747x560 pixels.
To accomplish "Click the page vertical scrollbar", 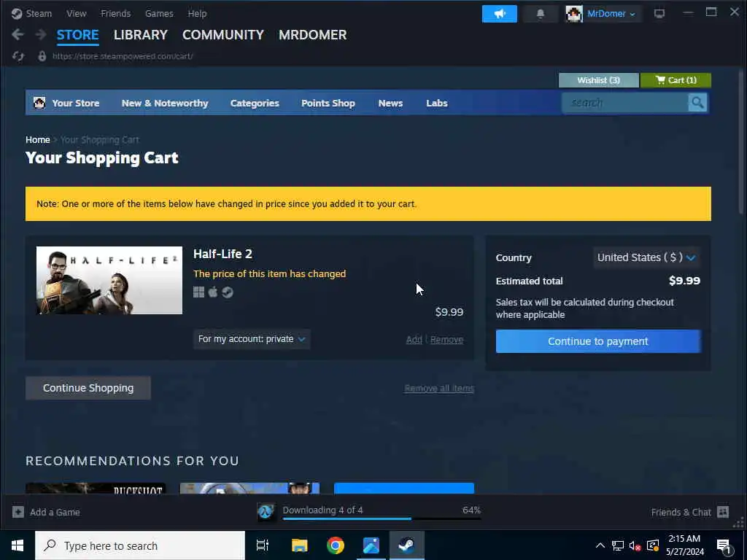I will 740,142.
